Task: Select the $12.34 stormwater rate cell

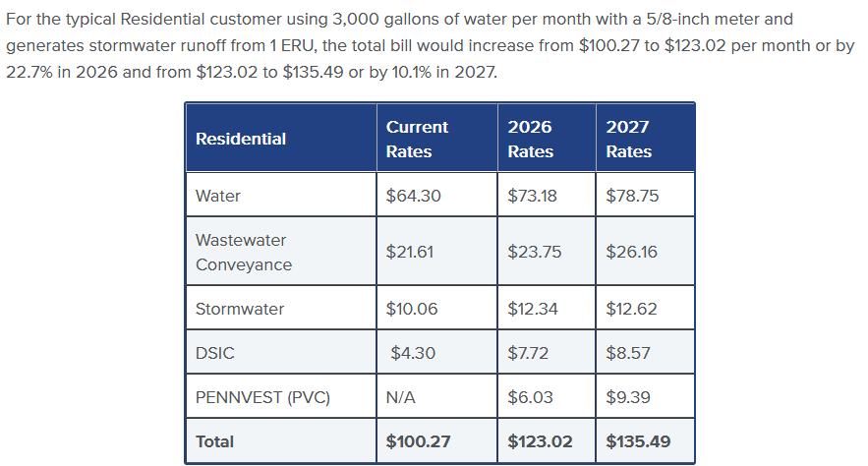Action: (x=533, y=309)
